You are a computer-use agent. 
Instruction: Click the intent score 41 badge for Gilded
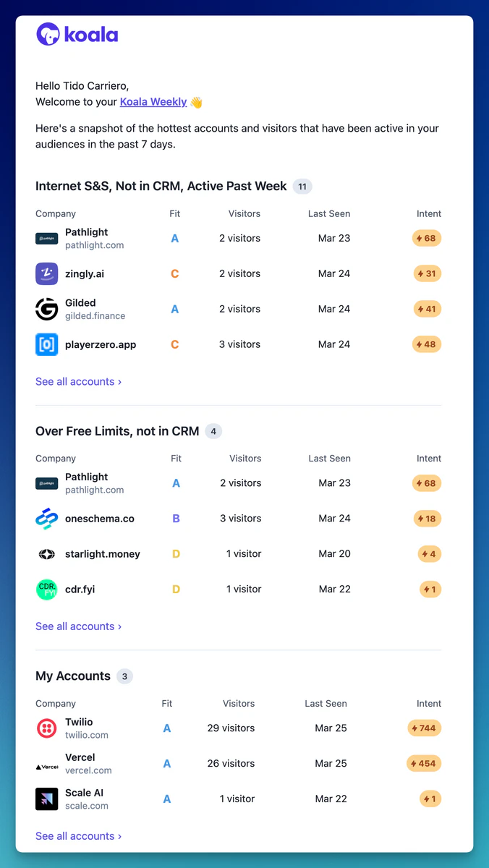click(x=428, y=309)
